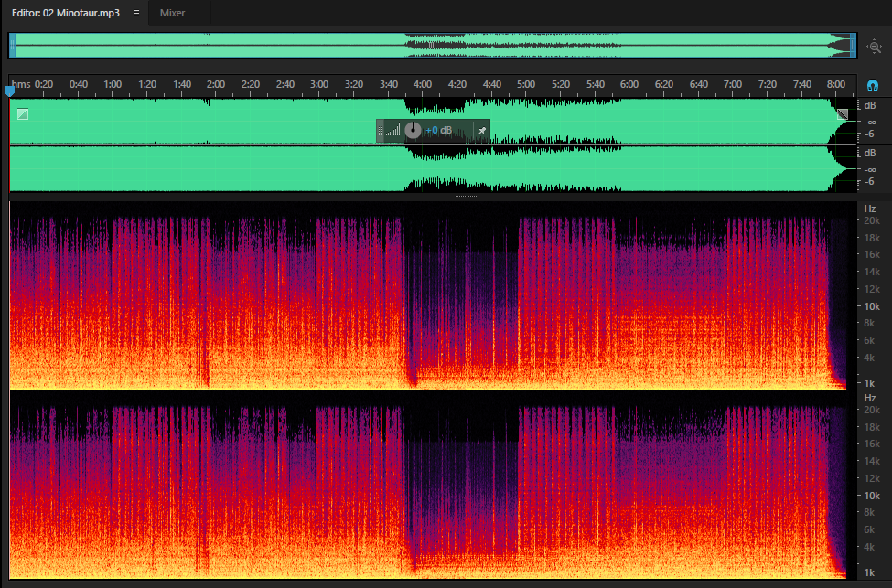
Task: Click the 6:00 mark on time ruler
Action: [x=629, y=84]
